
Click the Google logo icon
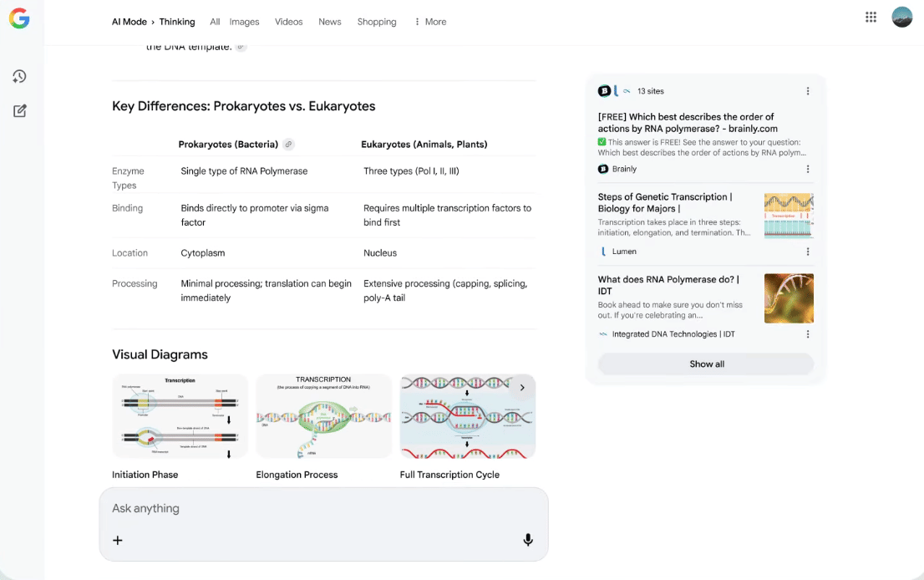(x=19, y=19)
